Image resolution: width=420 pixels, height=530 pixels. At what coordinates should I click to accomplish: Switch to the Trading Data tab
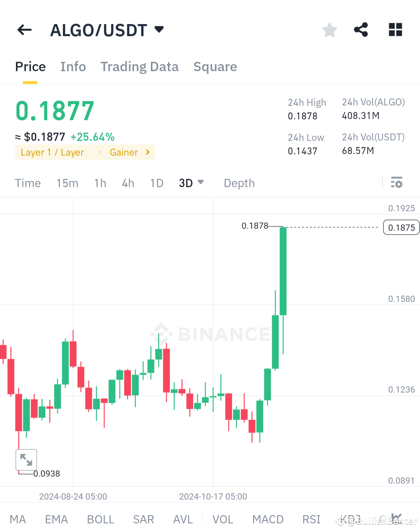pyautogui.click(x=139, y=67)
